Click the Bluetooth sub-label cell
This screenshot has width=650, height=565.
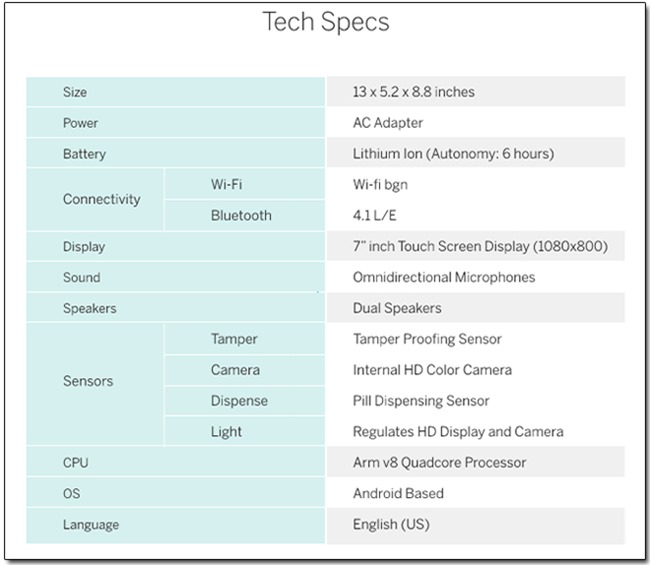point(245,216)
